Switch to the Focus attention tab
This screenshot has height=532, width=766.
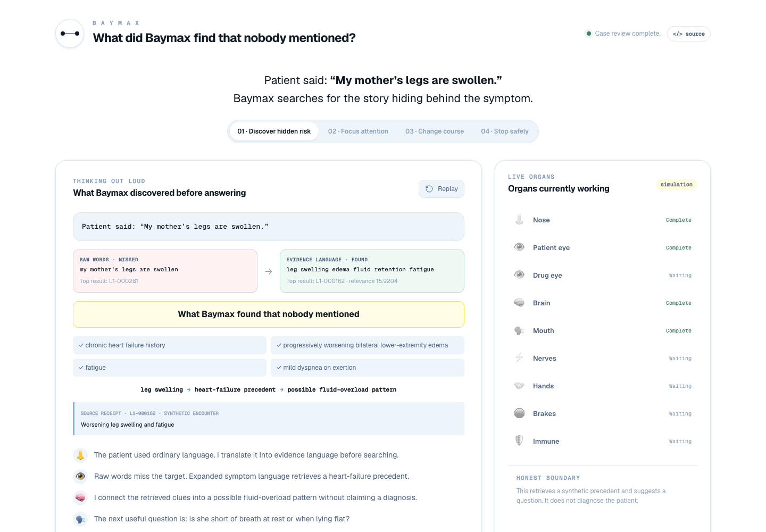point(358,131)
